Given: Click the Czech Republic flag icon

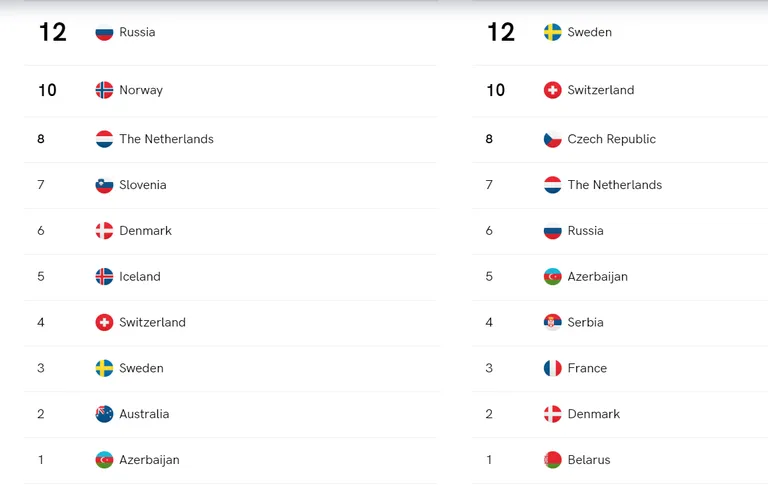Looking at the screenshot, I should coord(552,140).
